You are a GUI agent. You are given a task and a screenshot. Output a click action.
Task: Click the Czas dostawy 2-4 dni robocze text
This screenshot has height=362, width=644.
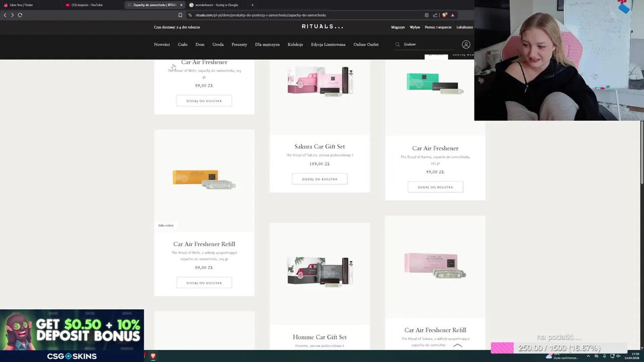coord(177,27)
